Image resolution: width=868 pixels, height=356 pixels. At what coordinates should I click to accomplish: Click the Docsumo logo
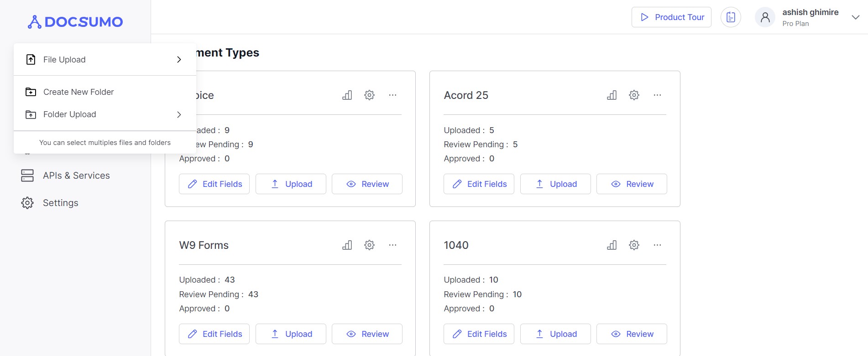pos(75,22)
